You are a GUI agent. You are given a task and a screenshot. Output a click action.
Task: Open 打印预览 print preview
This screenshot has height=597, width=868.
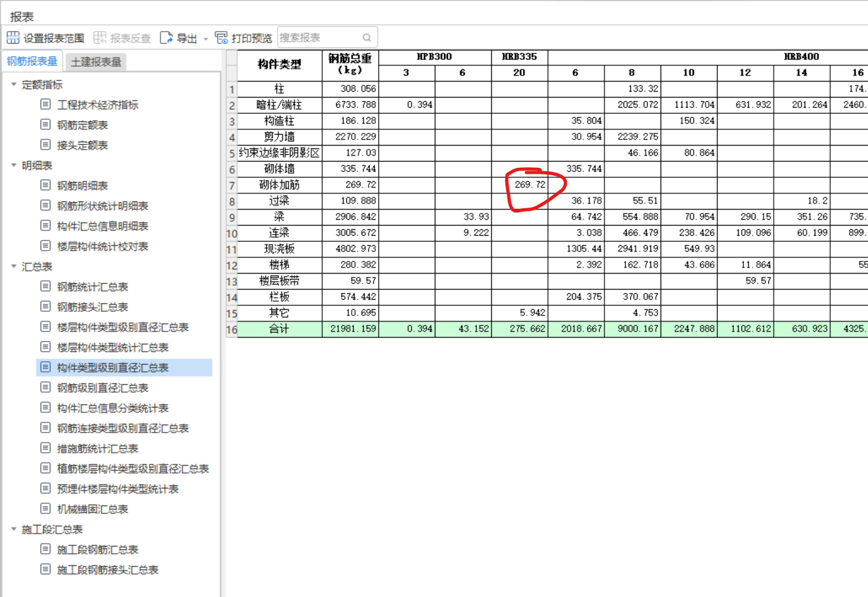(x=243, y=38)
